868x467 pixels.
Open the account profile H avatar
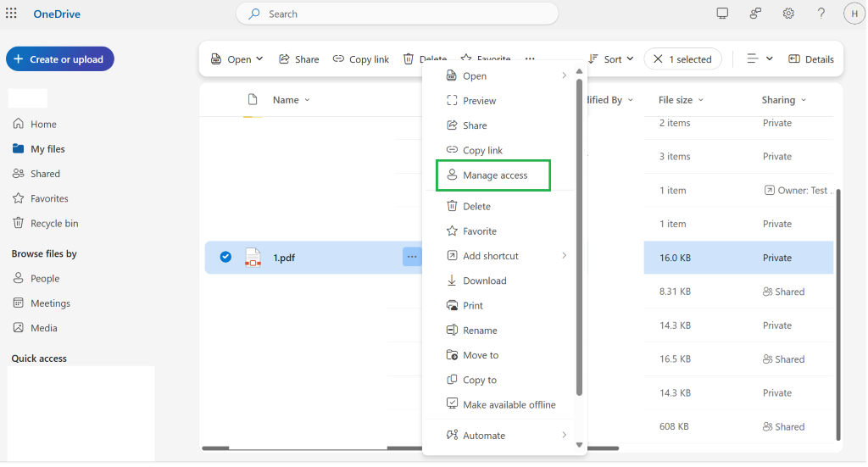click(x=854, y=14)
